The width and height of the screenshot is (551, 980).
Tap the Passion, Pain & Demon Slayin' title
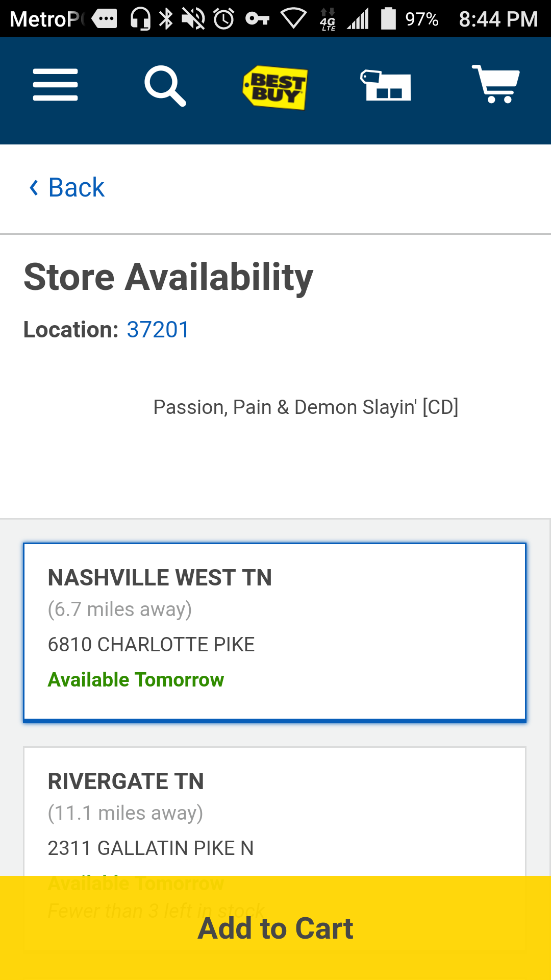tap(306, 407)
